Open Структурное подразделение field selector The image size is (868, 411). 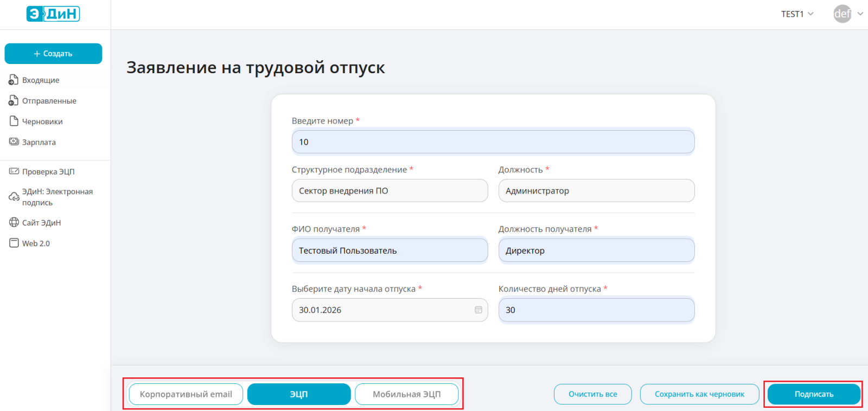tap(390, 191)
